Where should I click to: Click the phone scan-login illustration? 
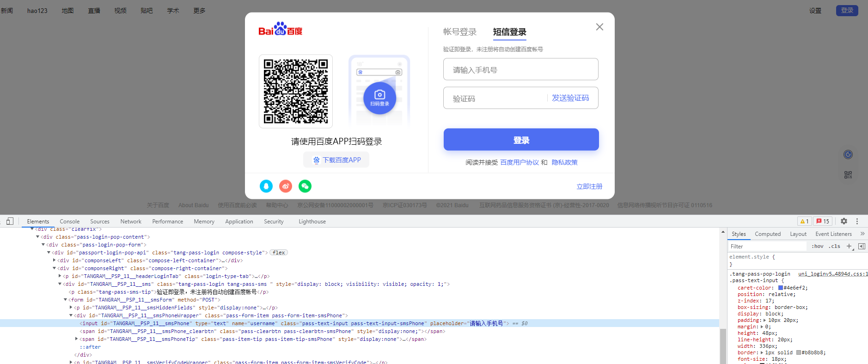pos(379,90)
